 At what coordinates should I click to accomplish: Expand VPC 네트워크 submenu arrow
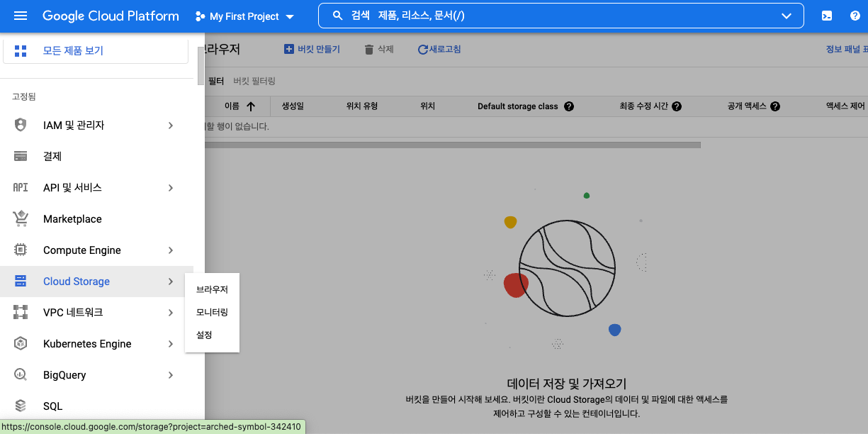pyautogui.click(x=171, y=312)
